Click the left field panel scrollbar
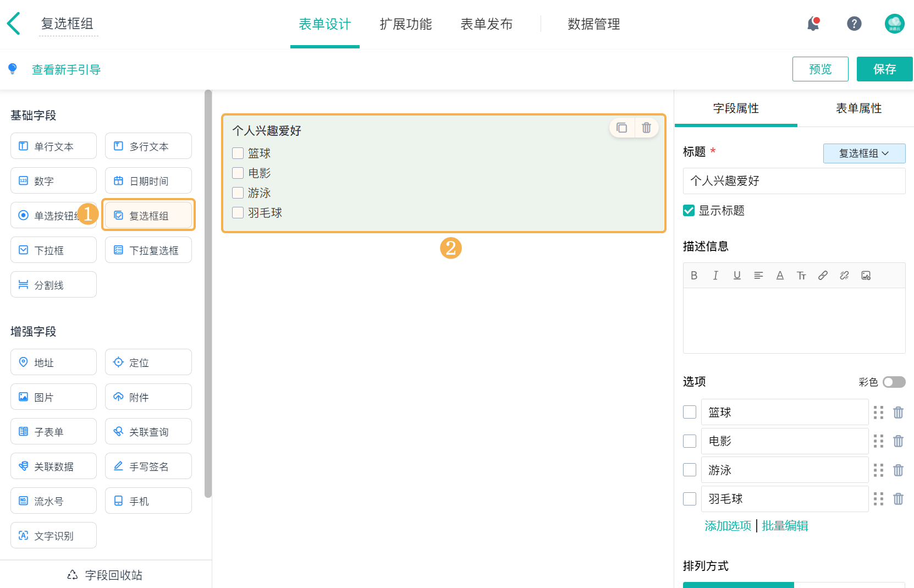 pyautogui.click(x=208, y=294)
